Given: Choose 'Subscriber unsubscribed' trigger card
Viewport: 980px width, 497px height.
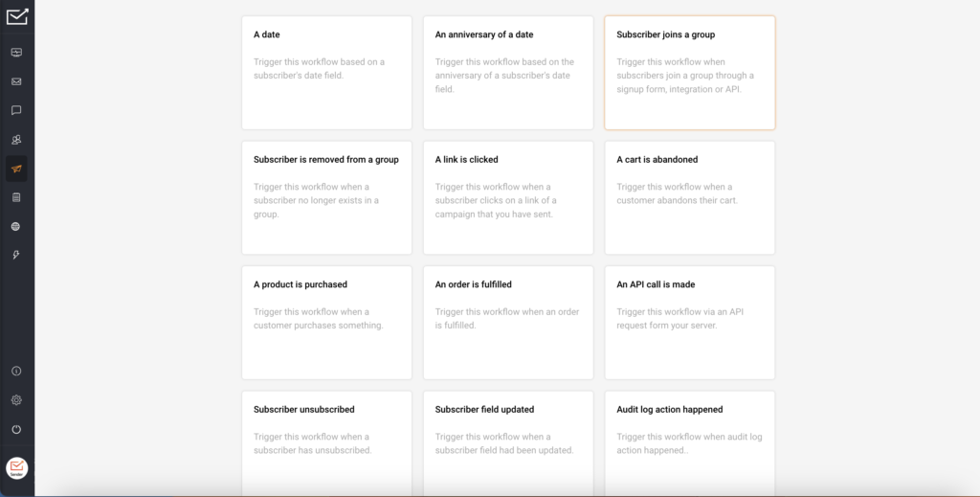Looking at the screenshot, I should click(x=327, y=444).
